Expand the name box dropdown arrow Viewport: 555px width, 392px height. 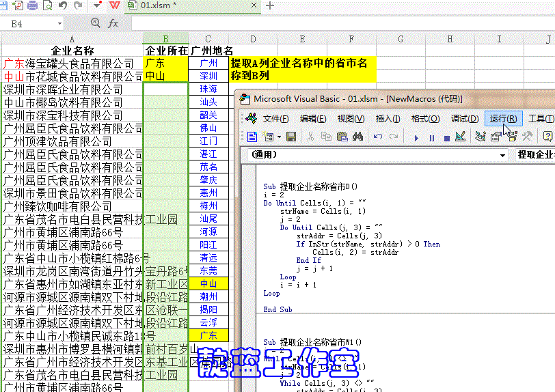tap(59, 24)
